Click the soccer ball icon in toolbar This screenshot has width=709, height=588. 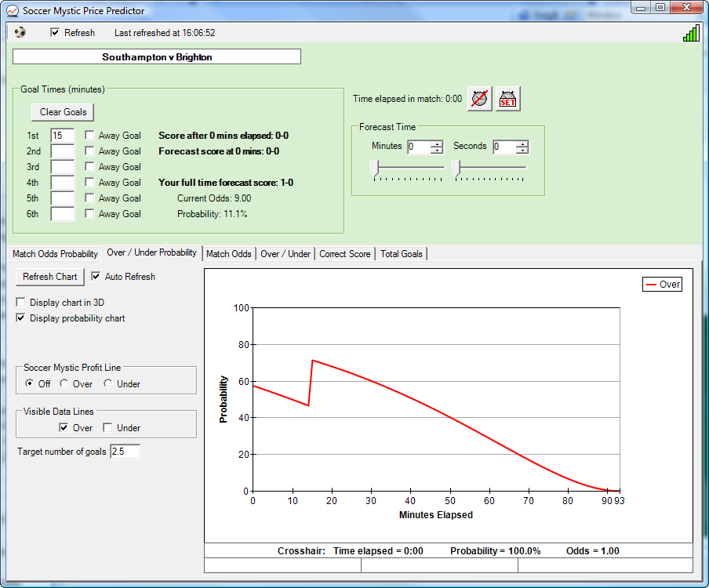pos(20,33)
